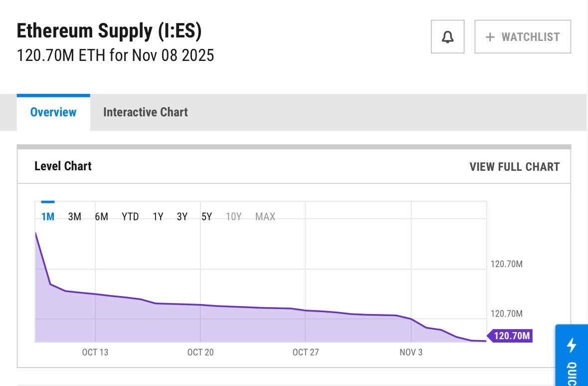Click the purple 120.70M value flag
This screenshot has height=386, width=588.
(x=511, y=336)
